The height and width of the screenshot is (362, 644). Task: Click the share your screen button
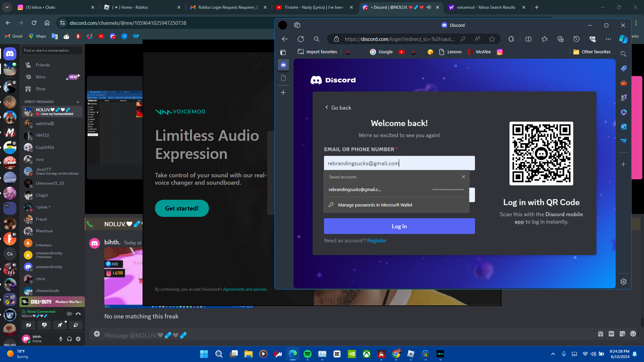(44, 325)
